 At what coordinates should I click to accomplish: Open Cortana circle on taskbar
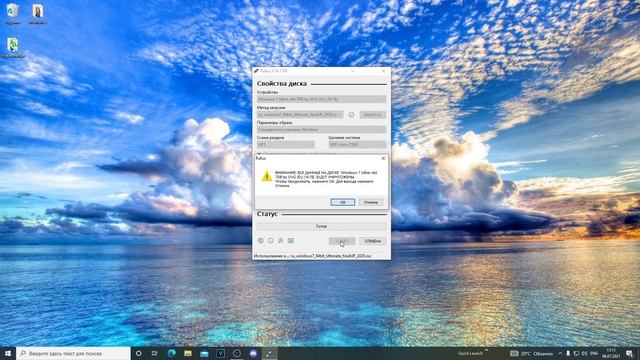click(139, 353)
